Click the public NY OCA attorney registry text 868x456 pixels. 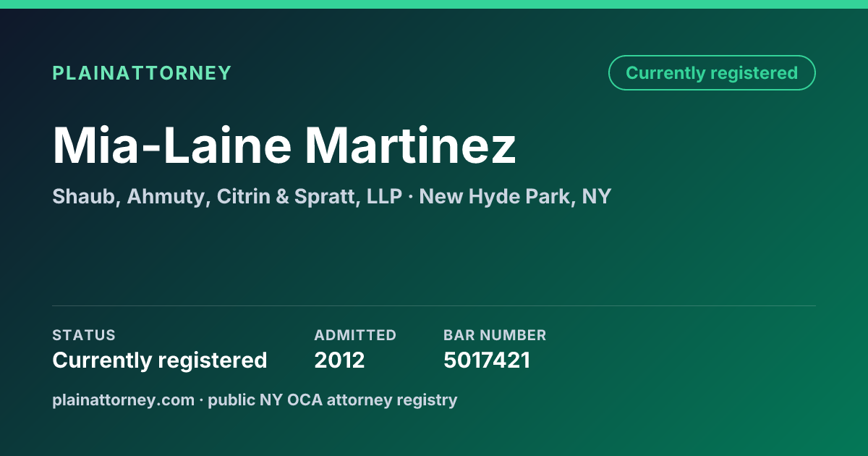[333, 400]
